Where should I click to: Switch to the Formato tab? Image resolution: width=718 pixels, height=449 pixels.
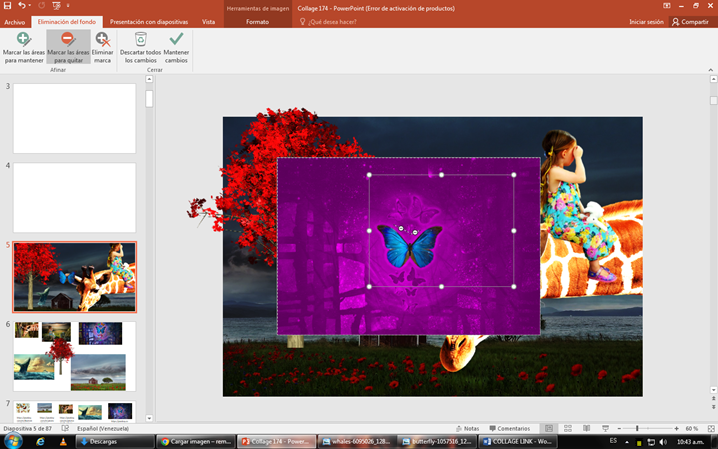coord(257,22)
